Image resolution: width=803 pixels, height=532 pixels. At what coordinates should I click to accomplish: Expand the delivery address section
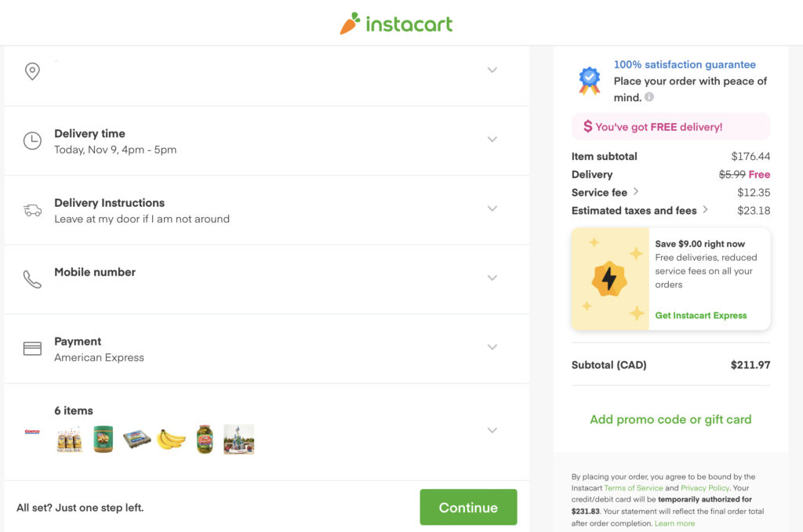click(x=492, y=70)
